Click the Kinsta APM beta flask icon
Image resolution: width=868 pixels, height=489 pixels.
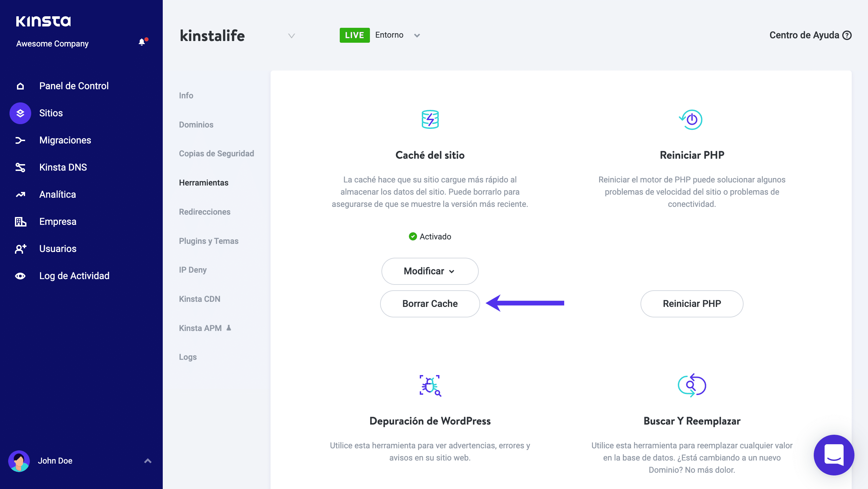coord(229,328)
